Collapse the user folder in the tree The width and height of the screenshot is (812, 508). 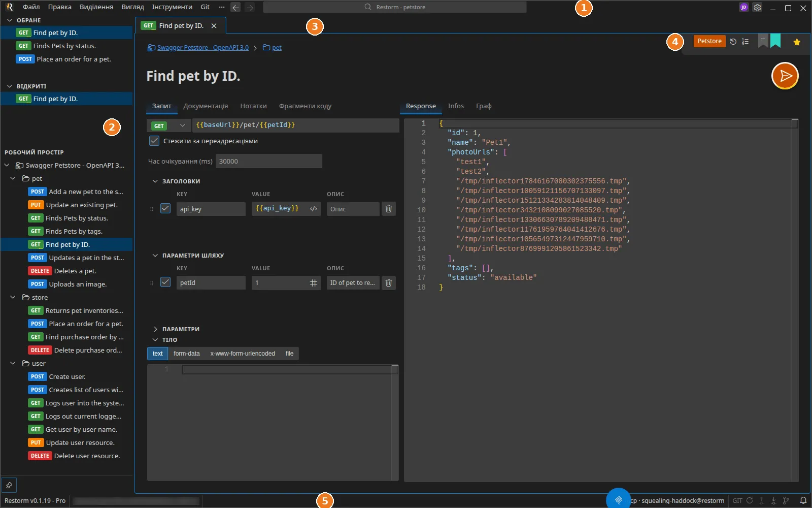(x=13, y=363)
